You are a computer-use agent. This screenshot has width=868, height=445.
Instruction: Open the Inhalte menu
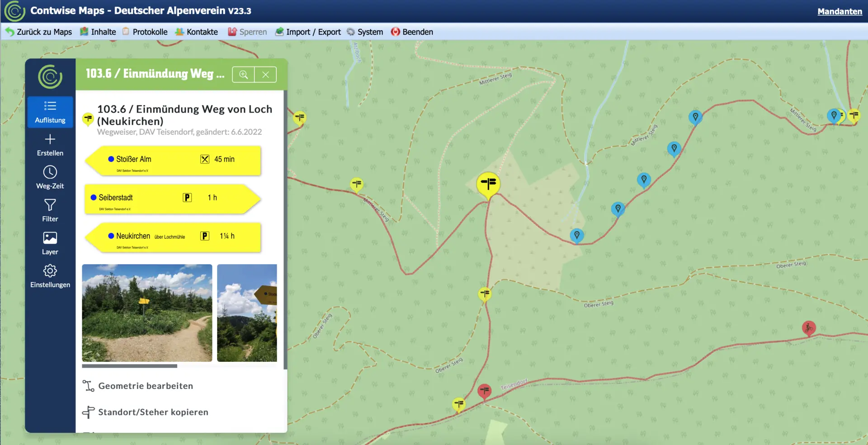point(98,32)
